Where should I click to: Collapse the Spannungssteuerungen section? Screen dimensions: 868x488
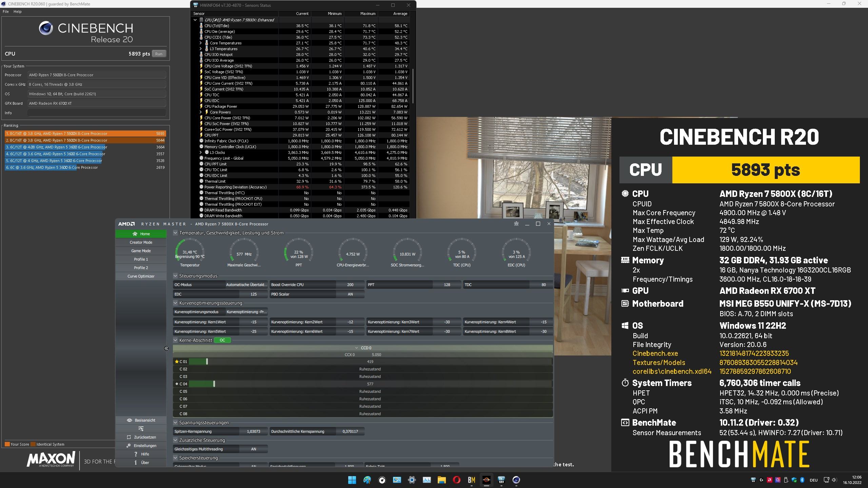pyautogui.click(x=175, y=423)
